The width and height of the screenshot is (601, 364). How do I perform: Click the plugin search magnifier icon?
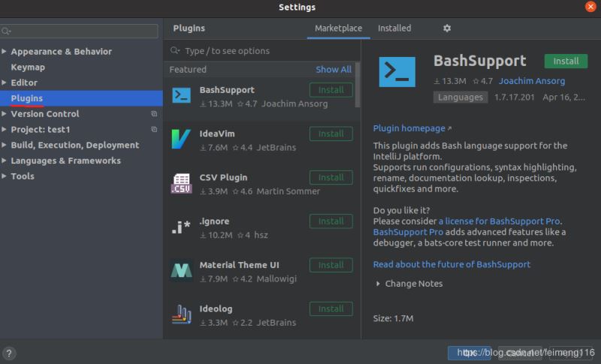tap(175, 50)
